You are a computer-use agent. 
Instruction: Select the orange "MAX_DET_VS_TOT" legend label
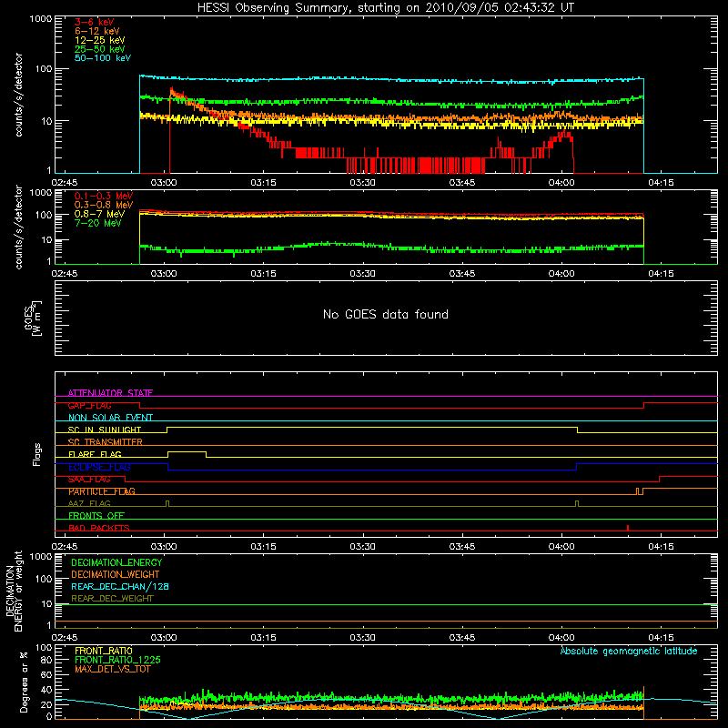[x=112, y=669]
